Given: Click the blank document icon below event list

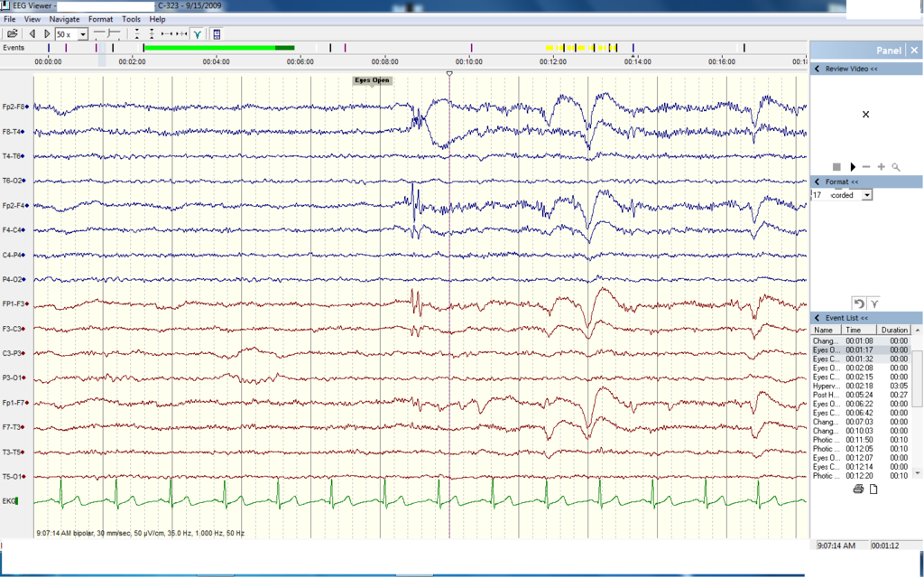Looking at the screenshot, I should (x=873, y=489).
